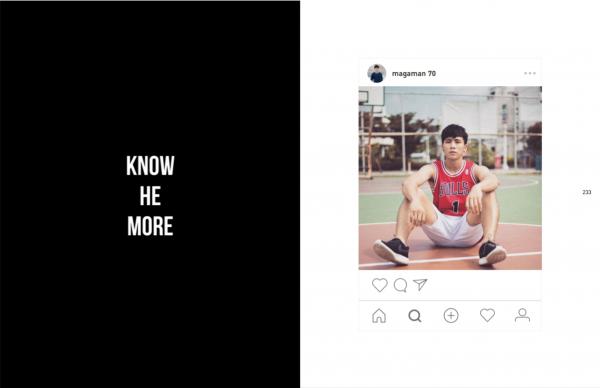Open the Search magnifier icon
Viewport: 600px width, 388px height.
point(415,316)
